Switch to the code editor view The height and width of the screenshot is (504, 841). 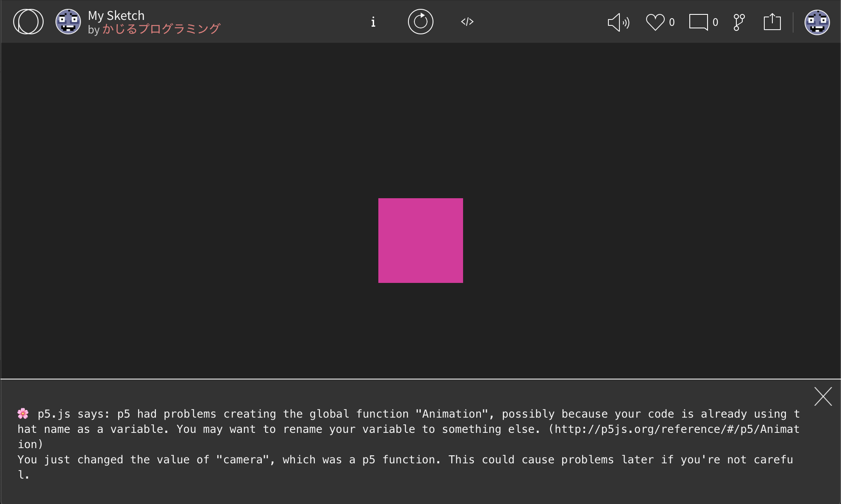pos(467,22)
